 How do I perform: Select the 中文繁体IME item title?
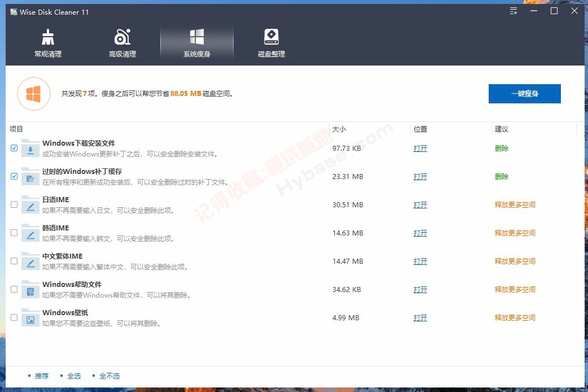click(62, 256)
